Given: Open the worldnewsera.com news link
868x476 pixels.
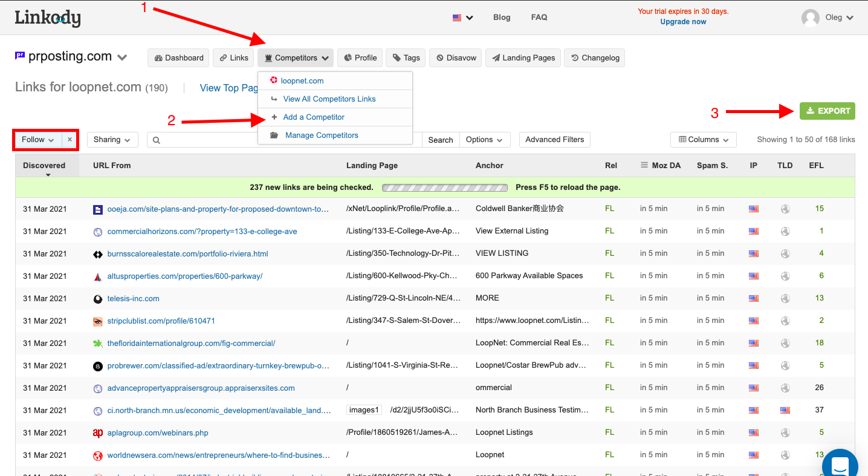Looking at the screenshot, I should click(219, 455).
